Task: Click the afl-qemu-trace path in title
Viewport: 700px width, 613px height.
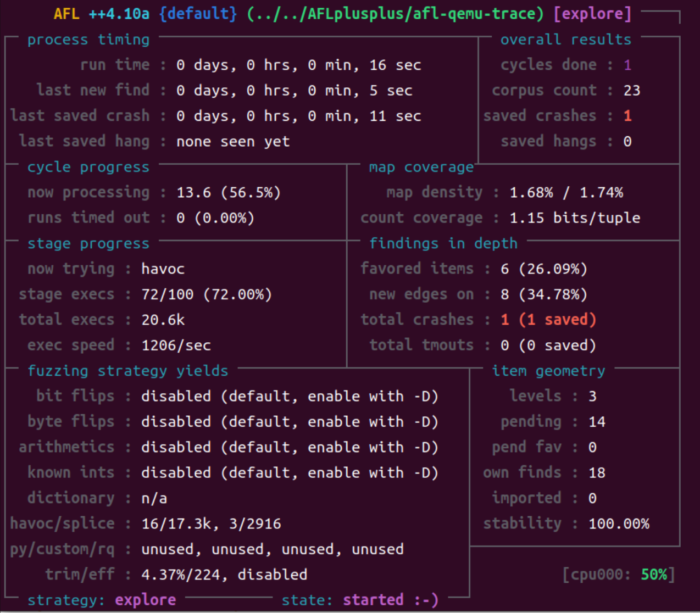Action: pos(395,13)
